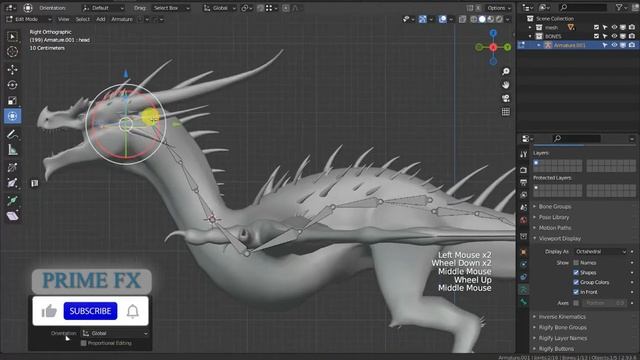Open the Active Tool properties tab
This screenshot has width=640, height=360.
point(524,154)
